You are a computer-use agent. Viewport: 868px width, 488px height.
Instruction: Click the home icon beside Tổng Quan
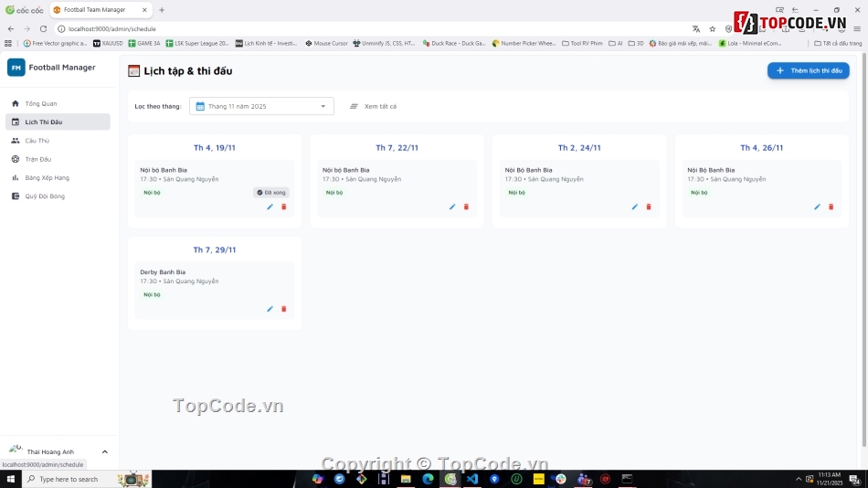pos(16,103)
